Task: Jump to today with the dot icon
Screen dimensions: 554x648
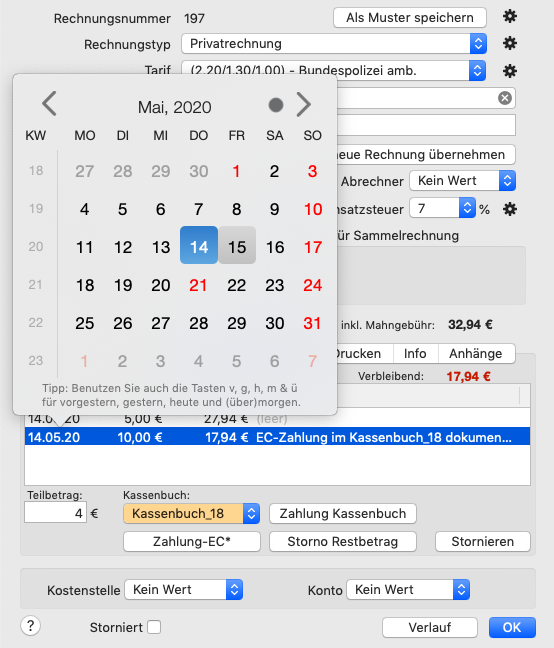Action: tap(276, 105)
